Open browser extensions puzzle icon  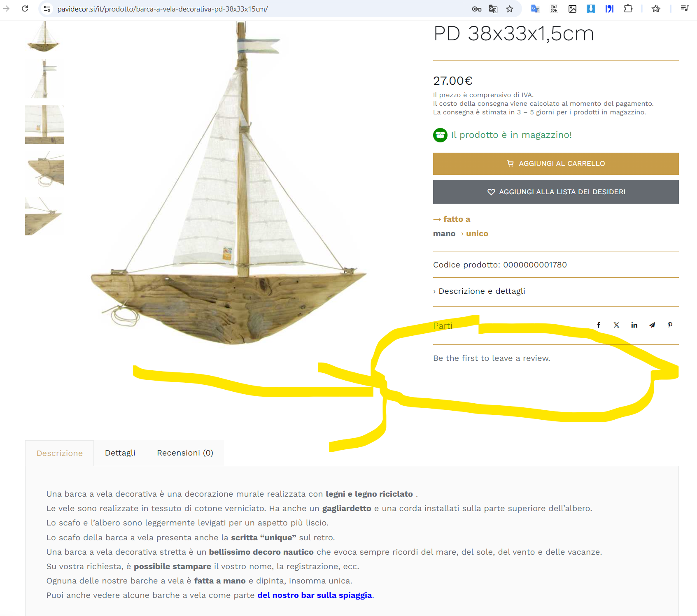tap(628, 9)
